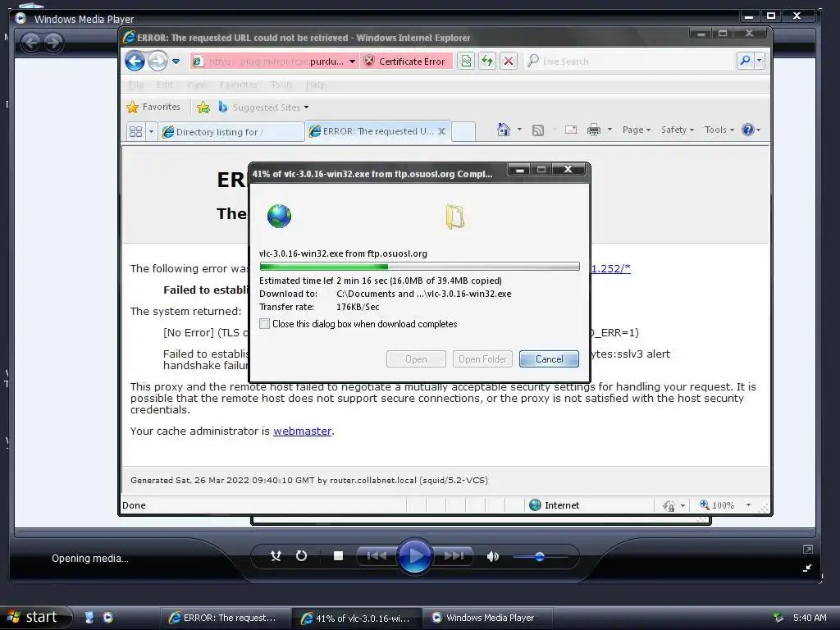Switch to Windows Media Player taskbar button
This screenshot has width=840, height=630.
[x=486, y=618]
